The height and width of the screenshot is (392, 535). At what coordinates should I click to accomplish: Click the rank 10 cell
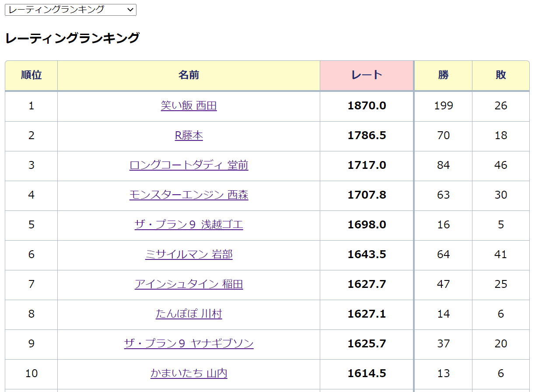(31, 373)
